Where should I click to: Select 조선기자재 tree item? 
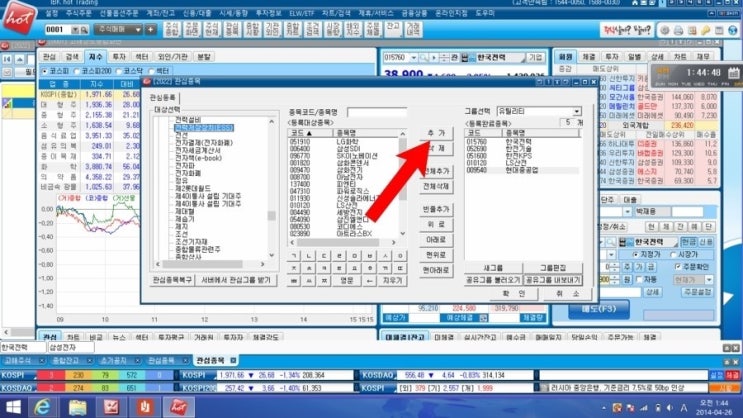click(191, 242)
